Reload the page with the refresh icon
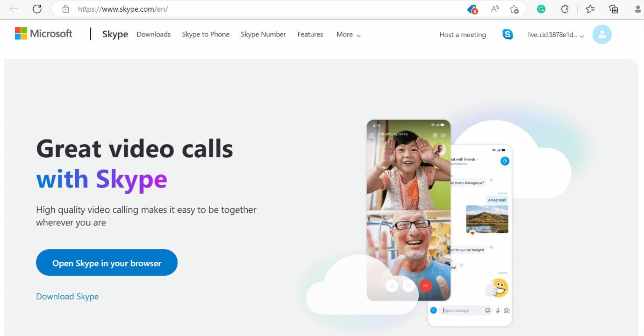This screenshot has height=336, width=644. point(37,9)
